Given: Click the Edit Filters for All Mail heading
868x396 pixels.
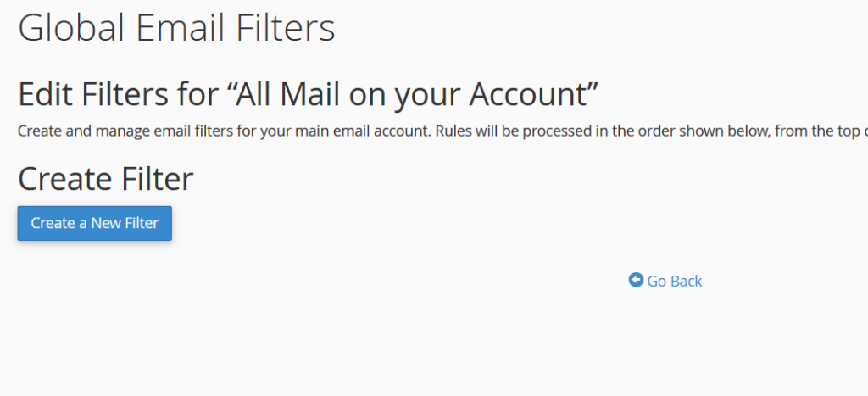Looking at the screenshot, I should (x=309, y=93).
